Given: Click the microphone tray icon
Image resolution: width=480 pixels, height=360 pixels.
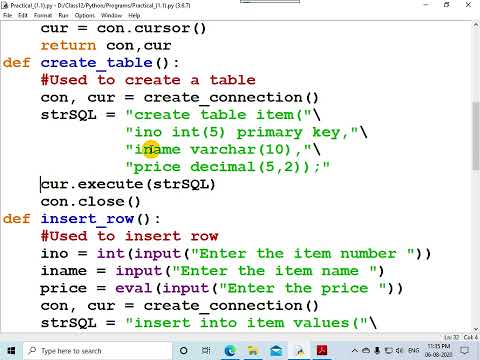Looking at the screenshot, I should coord(377,351).
